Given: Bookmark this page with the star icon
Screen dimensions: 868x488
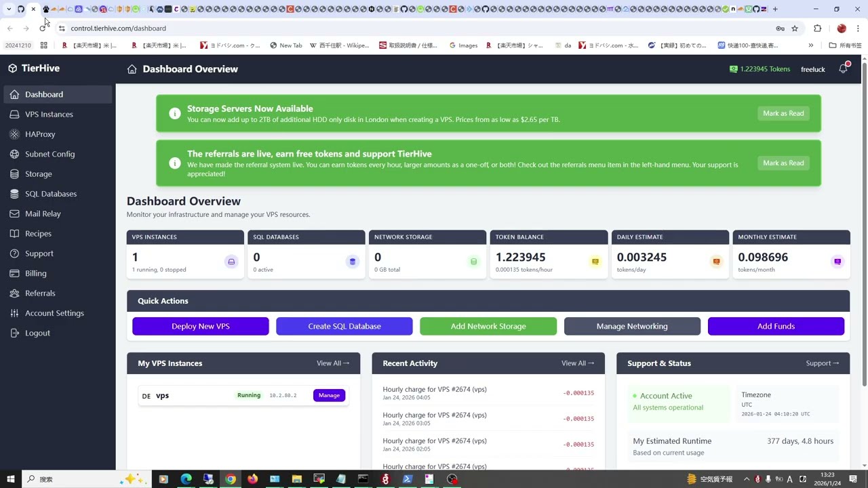Looking at the screenshot, I should click(x=795, y=28).
